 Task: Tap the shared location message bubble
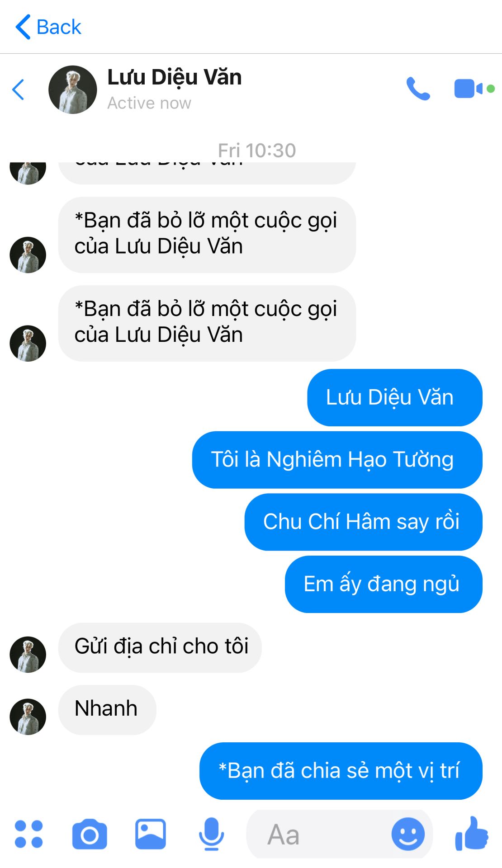coord(341,771)
